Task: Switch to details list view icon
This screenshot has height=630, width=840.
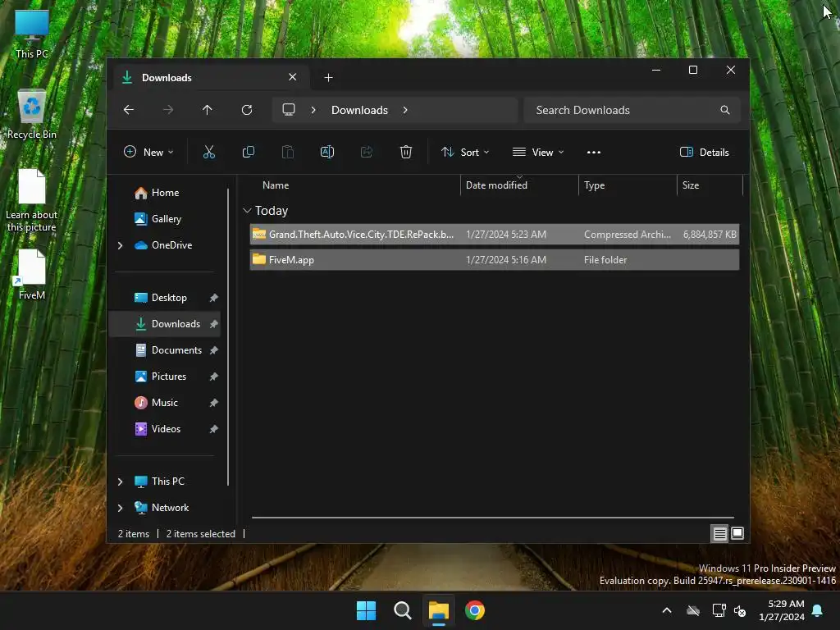Action: 719,533
